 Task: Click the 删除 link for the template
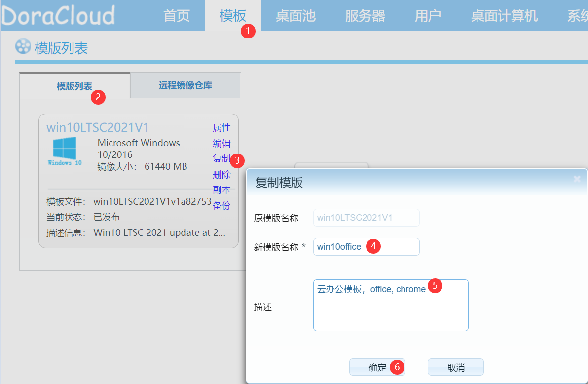pos(221,174)
